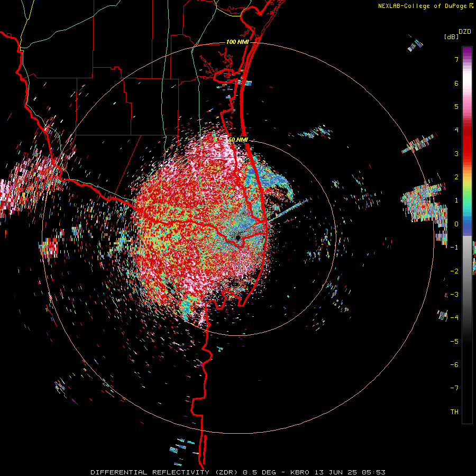Click the 100 NMI range ring label
The height and width of the screenshot is (476, 476).
tap(237, 42)
